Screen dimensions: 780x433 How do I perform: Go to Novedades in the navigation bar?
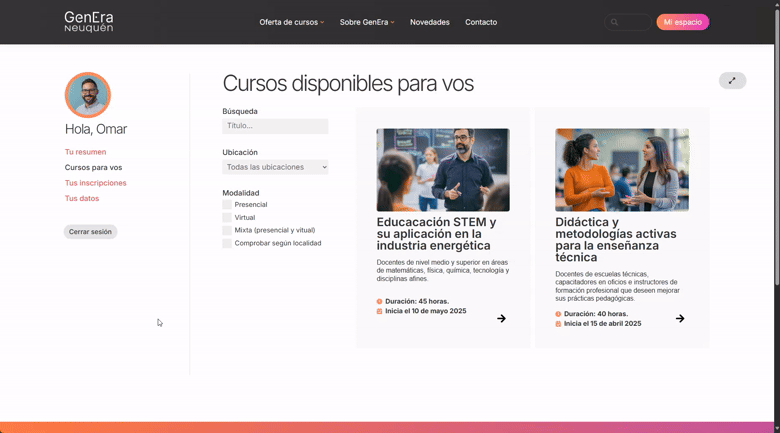click(429, 22)
